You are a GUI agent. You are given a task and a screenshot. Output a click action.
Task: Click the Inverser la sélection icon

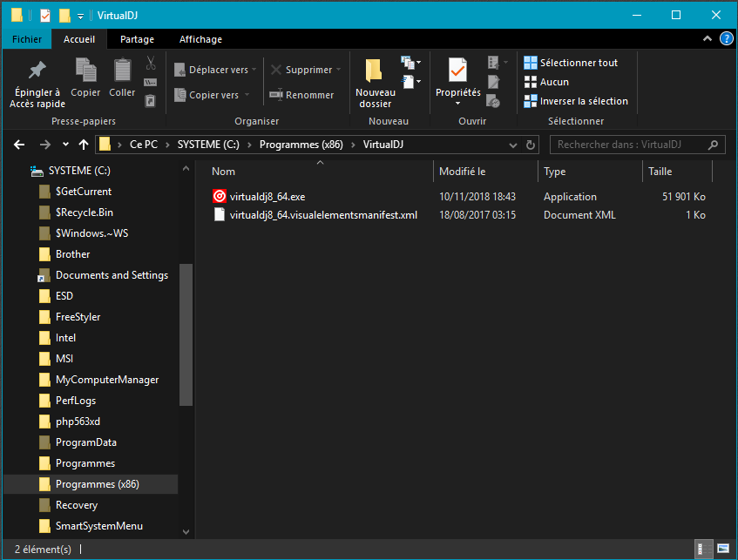[x=531, y=101]
